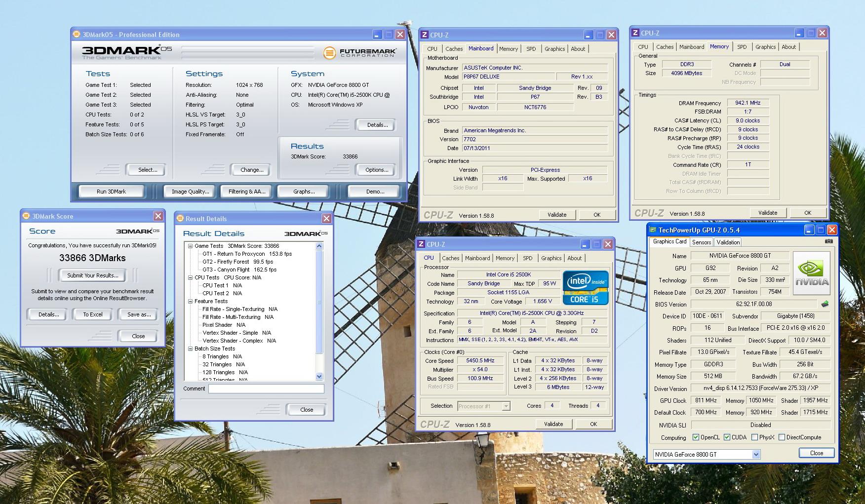Click the GPU-Z screenshot camera icon
The width and height of the screenshot is (865, 504).
[828, 241]
